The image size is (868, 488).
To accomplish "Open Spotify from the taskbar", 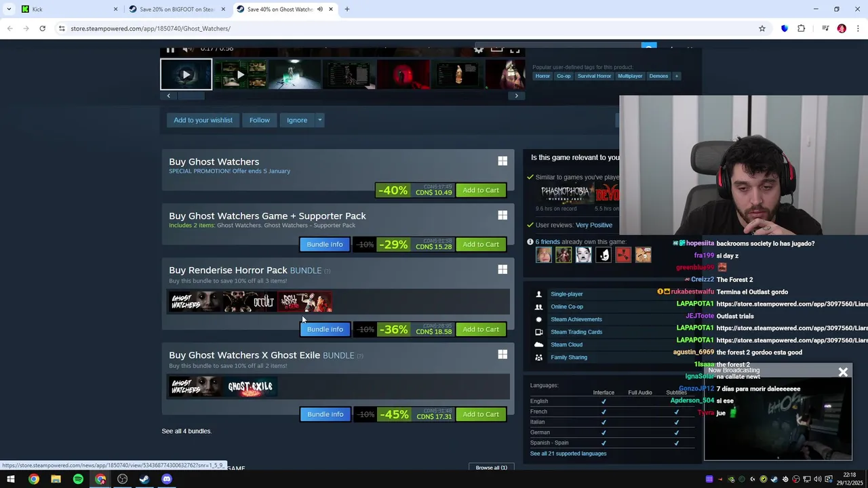I will pos(78,479).
